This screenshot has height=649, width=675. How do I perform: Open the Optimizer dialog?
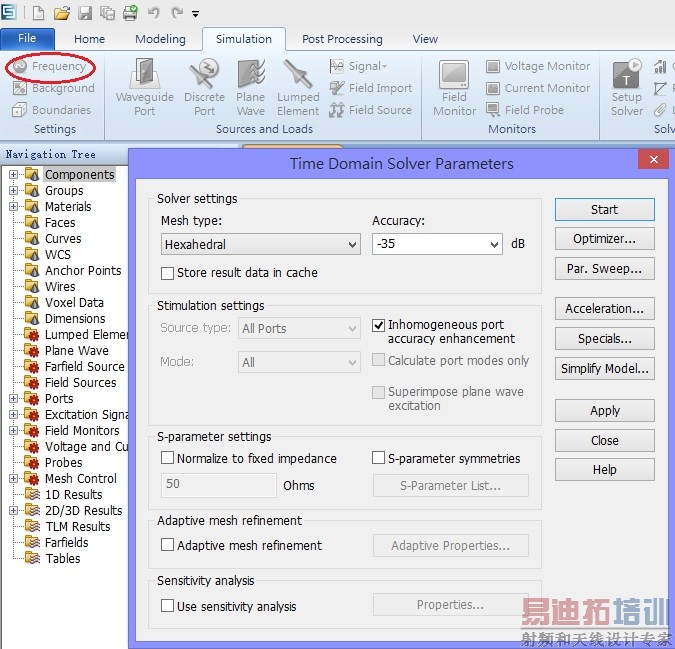coord(604,239)
